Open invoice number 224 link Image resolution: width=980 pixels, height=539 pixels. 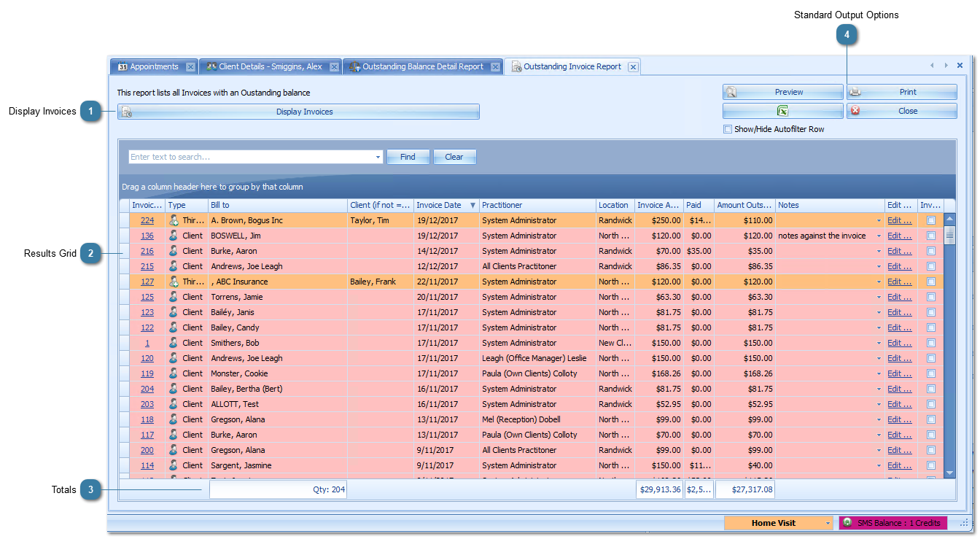click(147, 220)
